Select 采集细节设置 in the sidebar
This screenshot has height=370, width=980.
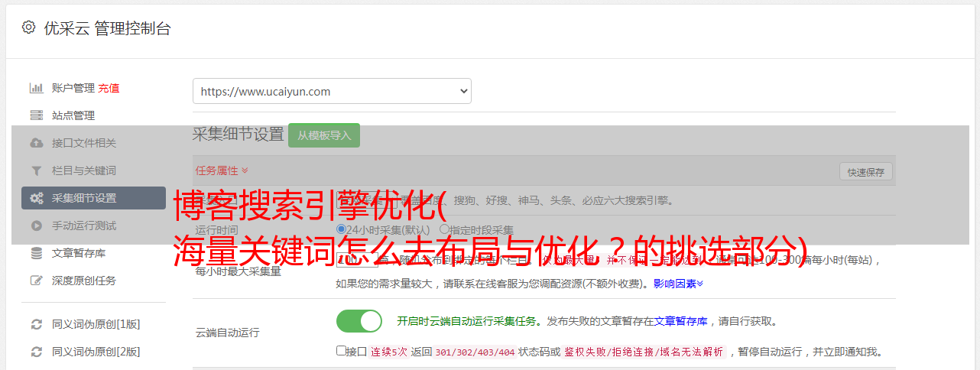93,198
